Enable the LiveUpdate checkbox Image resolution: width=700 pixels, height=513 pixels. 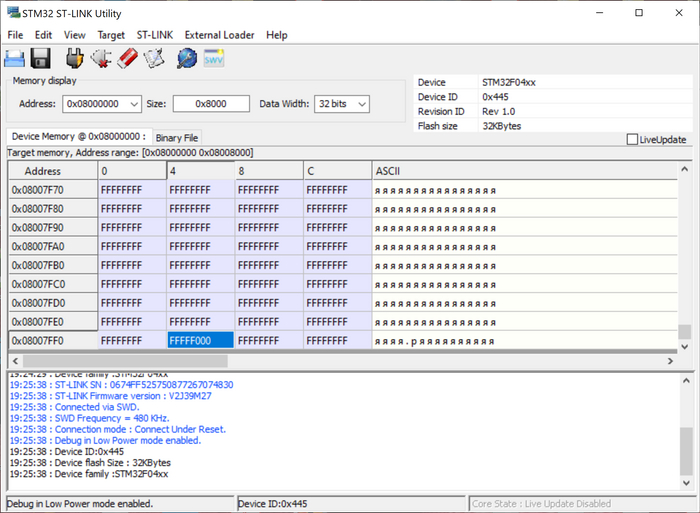coord(632,139)
